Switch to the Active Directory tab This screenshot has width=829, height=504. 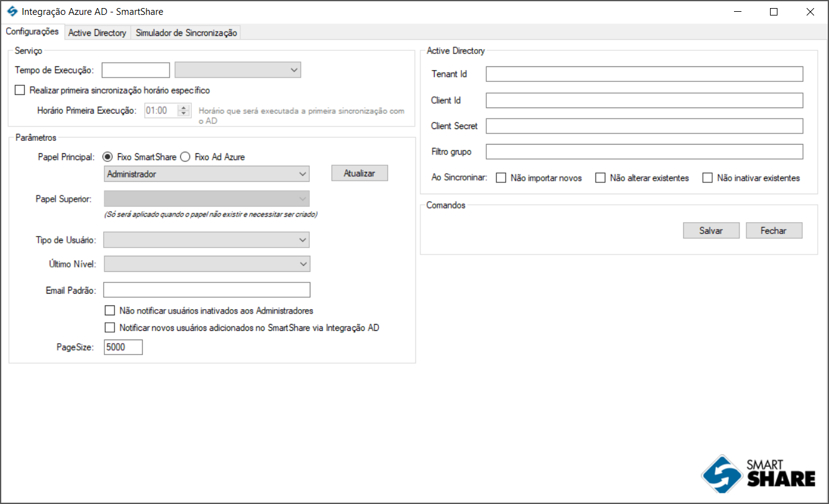click(x=97, y=33)
